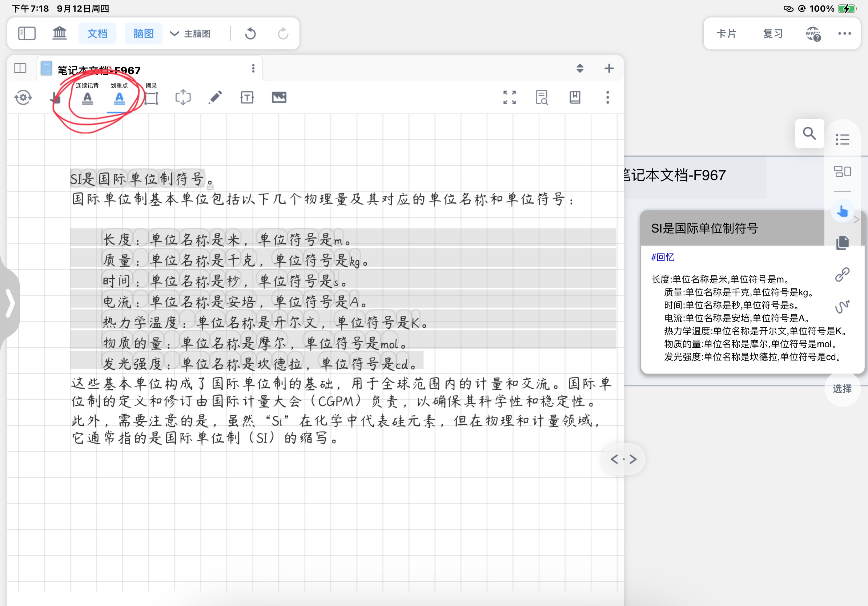This screenshot has width=868, height=606.
Task: Open the 卡片 tab
Action: (726, 33)
